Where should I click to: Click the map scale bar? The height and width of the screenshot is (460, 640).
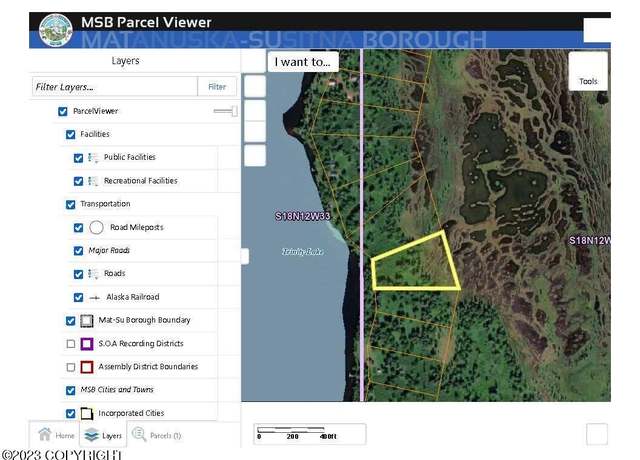tap(310, 434)
